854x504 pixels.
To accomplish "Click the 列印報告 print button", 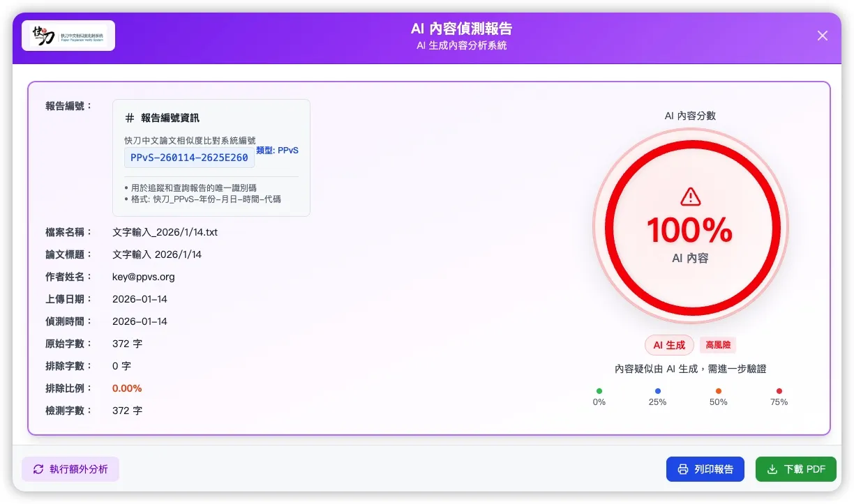I will (705, 468).
